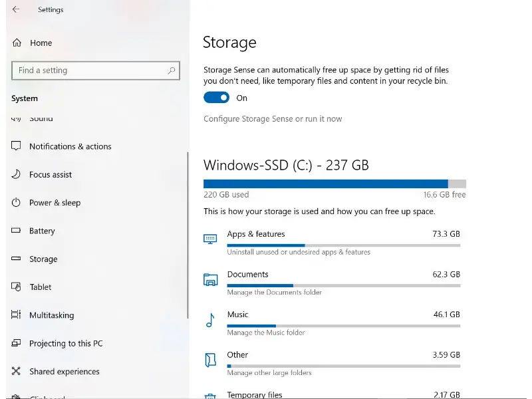Click the 220 GB used label
This screenshot has height=399, width=532.
[226, 194]
